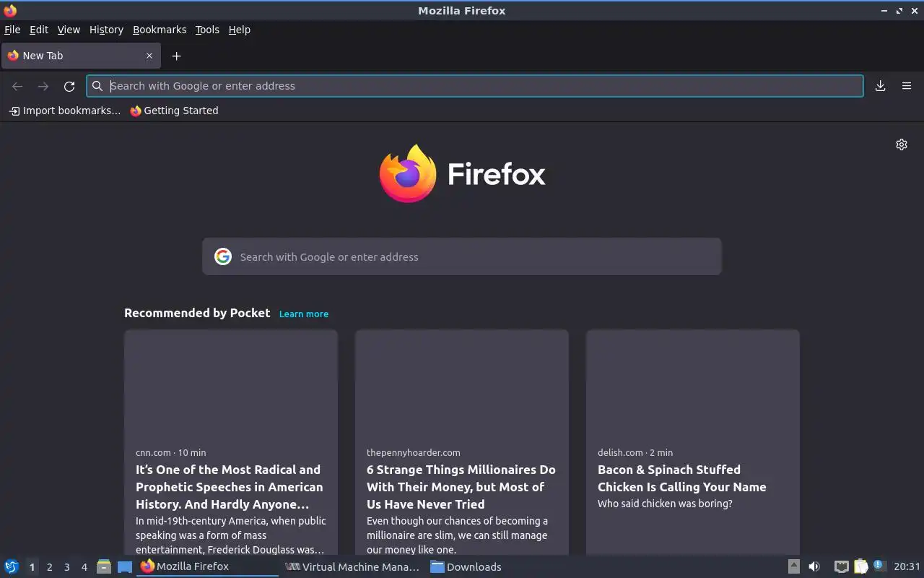
Task: Select Mozilla Firefox taskbar window button
Action: [x=208, y=566]
